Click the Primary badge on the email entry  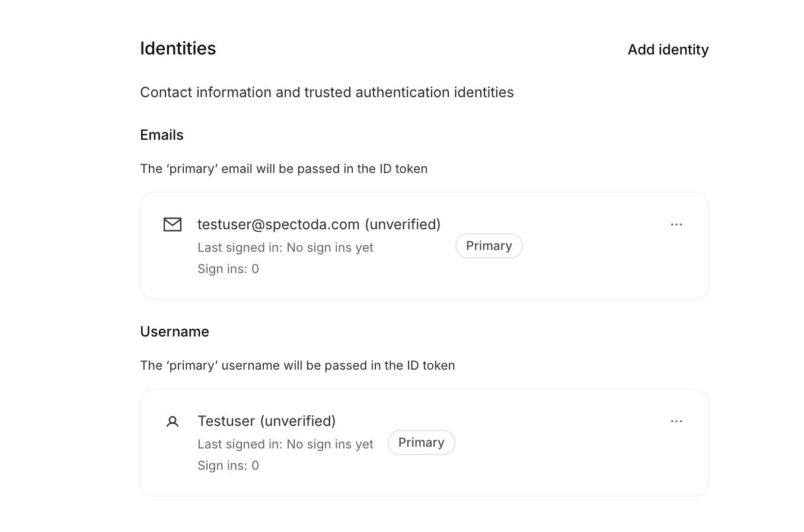(x=489, y=246)
